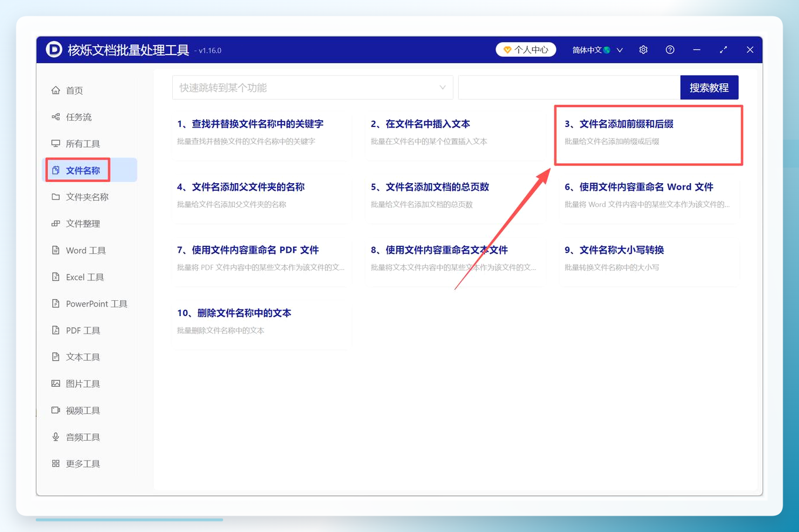Click the image icon beside 图片工具
The width and height of the screenshot is (799, 532).
pos(56,384)
